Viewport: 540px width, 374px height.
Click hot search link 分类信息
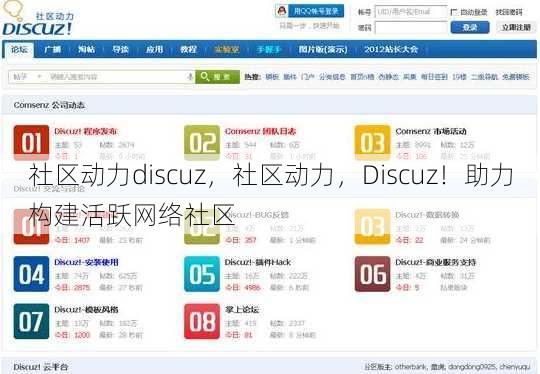coord(332,77)
